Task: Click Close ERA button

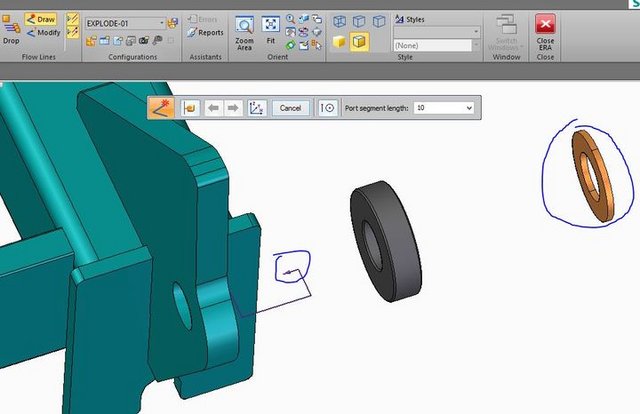Action: 545,32
